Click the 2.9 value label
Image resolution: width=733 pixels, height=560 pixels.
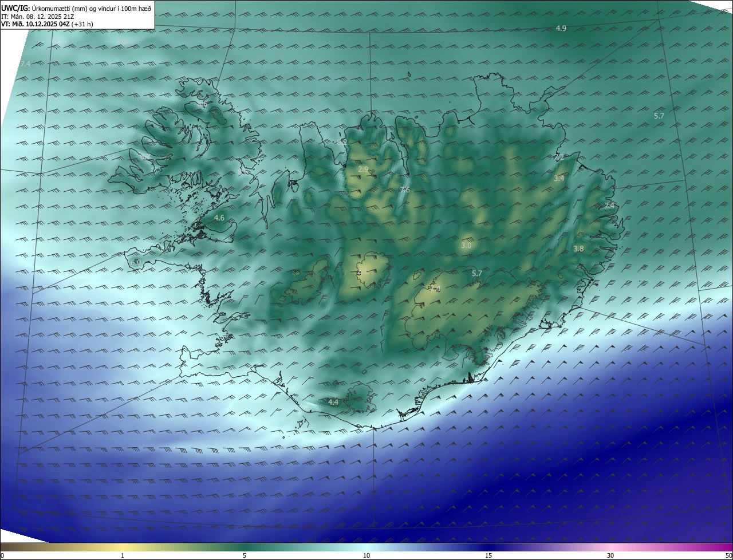pos(363,169)
